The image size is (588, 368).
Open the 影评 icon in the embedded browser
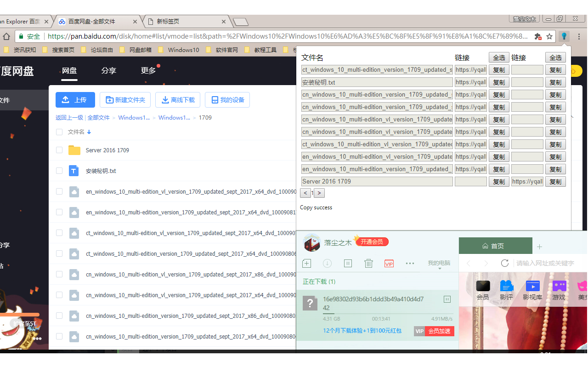(x=507, y=290)
